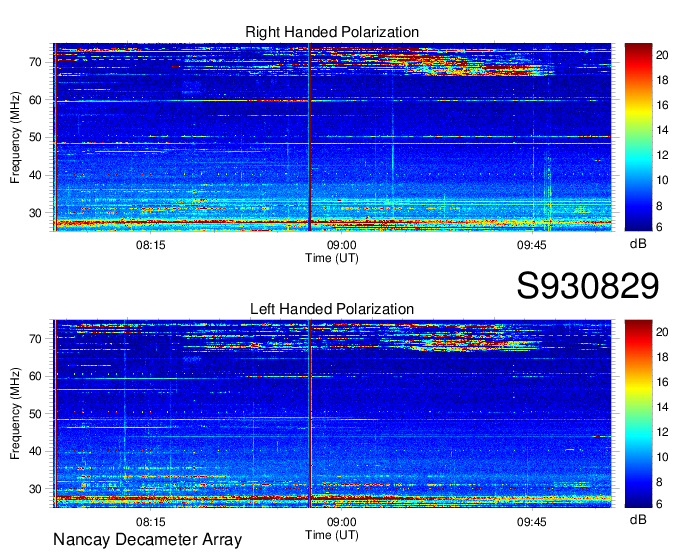
Task: Click the top colorbar's dB unit label
Action: pyautogui.click(x=638, y=244)
